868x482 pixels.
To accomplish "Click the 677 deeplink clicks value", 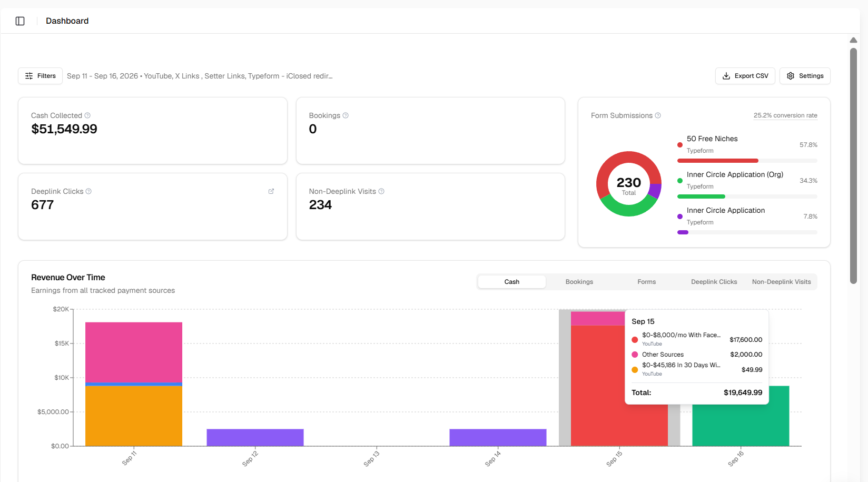I will click(43, 205).
